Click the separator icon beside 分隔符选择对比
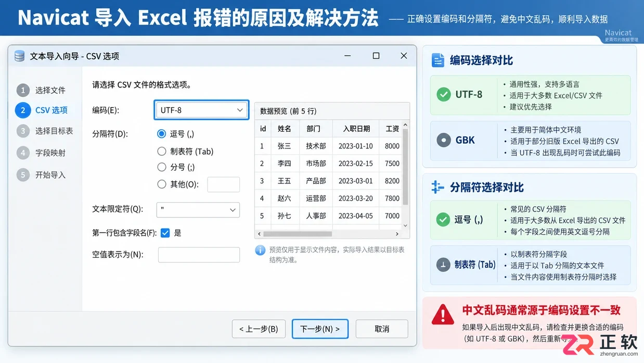This screenshot has height=363, width=644. pyautogui.click(x=438, y=187)
